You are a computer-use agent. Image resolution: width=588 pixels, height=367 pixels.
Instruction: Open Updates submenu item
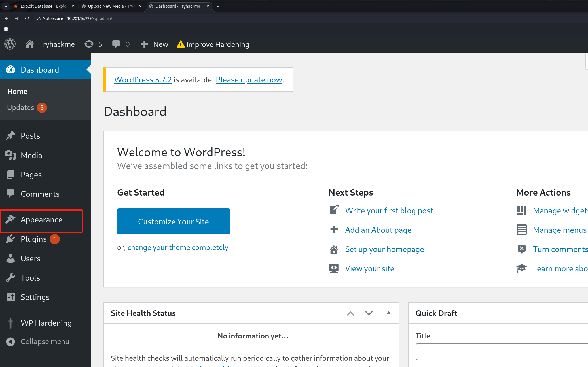(x=20, y=108)
